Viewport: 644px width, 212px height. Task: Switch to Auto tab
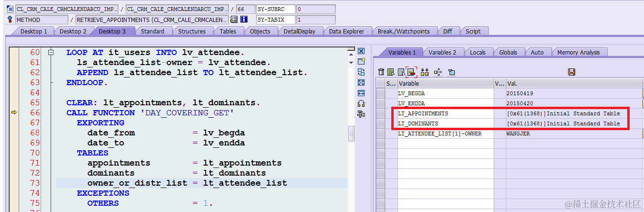point(537,52)
